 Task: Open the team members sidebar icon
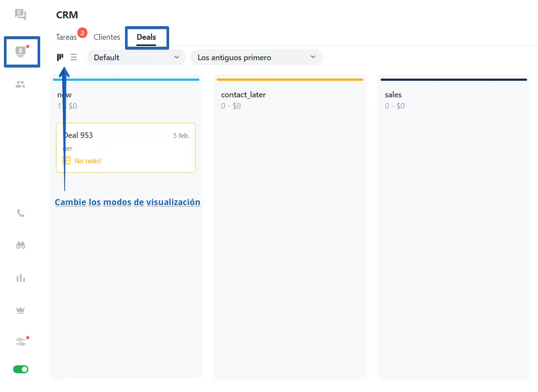point(21,85)
